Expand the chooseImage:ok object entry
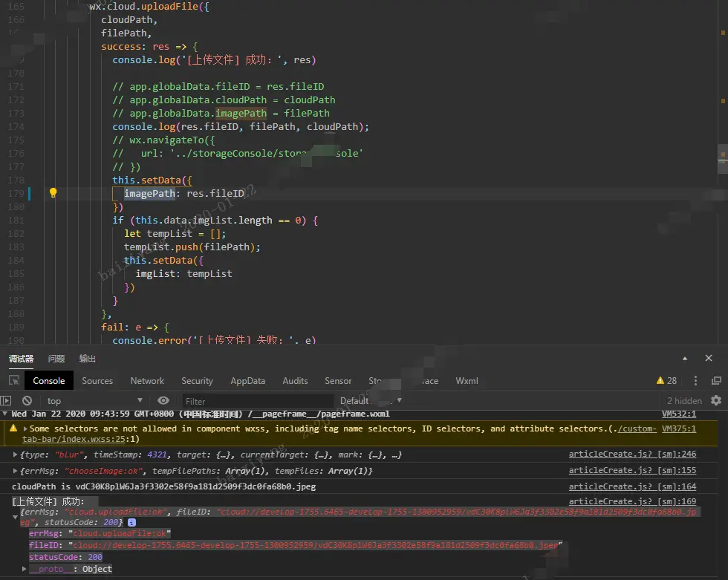The height and width of the screenshot is (580, 728). click(15, 471)
